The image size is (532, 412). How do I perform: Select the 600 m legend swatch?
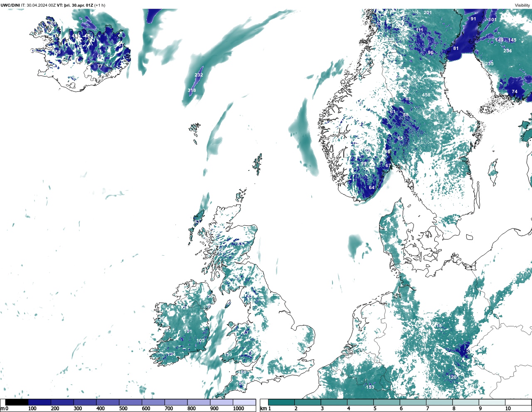click(153, 402)
